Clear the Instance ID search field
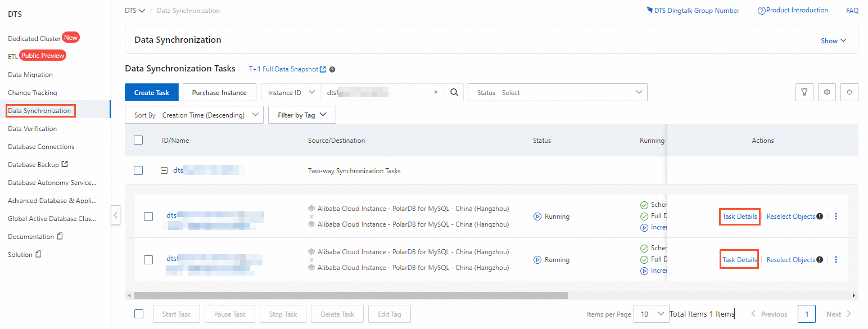 coord(436,93)
